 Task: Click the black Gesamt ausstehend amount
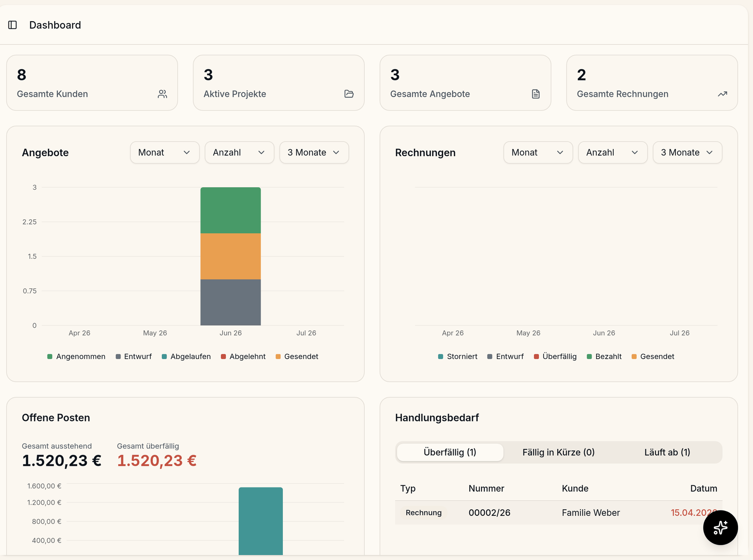pyautogui.click(x=62, y=461)
